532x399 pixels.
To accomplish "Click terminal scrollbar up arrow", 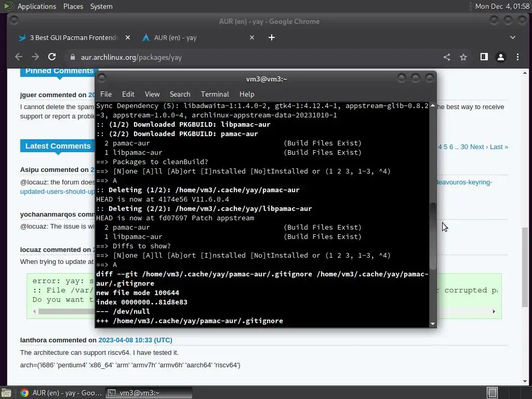I will coord(433,106).
